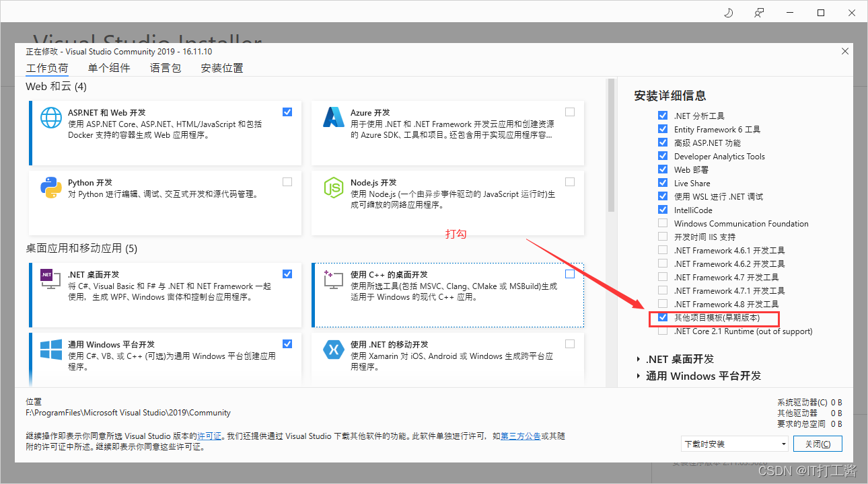Image resolution: width=868 pixels, height=484 pixels.
Task: Check Windows Communication Foundation
Action: click(x=663, y=223)
